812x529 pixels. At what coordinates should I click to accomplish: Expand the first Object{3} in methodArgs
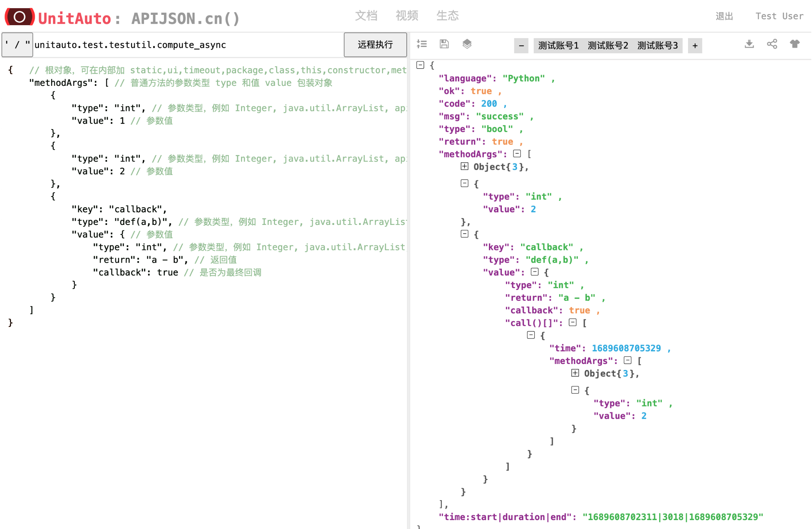click(x=464, y=166)
